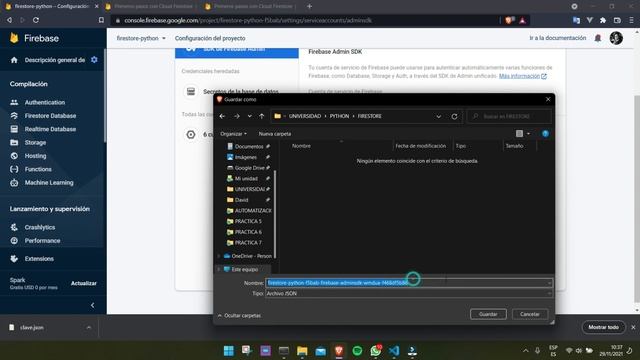The width and height of the screenshot is (640, 360).
Task: Open Extensions section
Action: point(39,259)
